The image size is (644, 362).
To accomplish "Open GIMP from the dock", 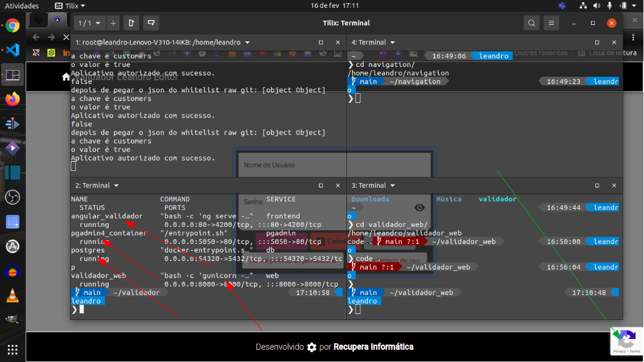I will [x=13, y=319].
